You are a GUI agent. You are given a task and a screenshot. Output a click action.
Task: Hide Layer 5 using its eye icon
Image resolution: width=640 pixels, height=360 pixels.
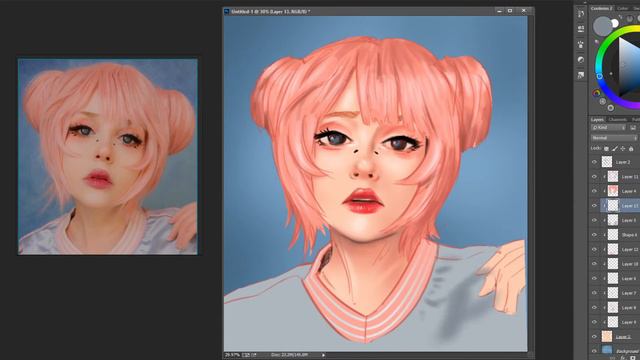(594, 220)
